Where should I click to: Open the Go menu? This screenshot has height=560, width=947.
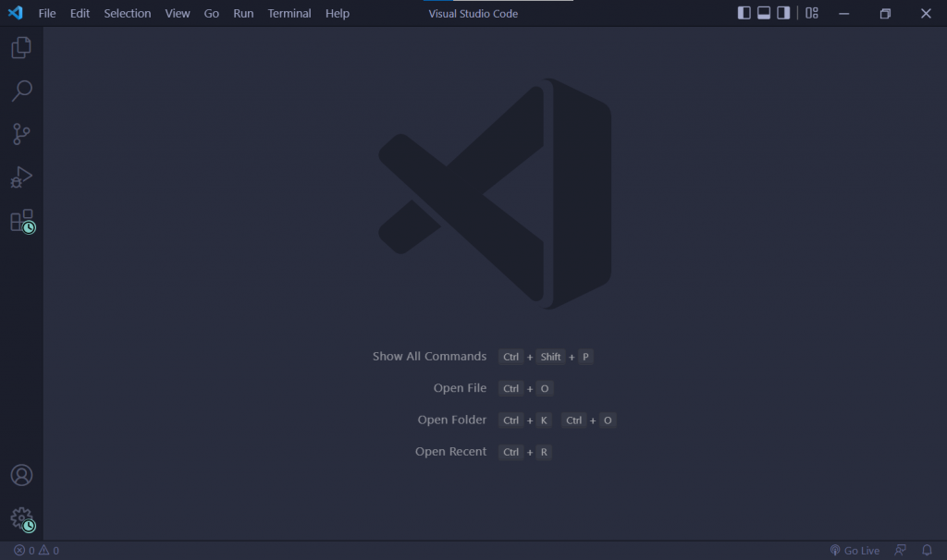coord(212,13)
